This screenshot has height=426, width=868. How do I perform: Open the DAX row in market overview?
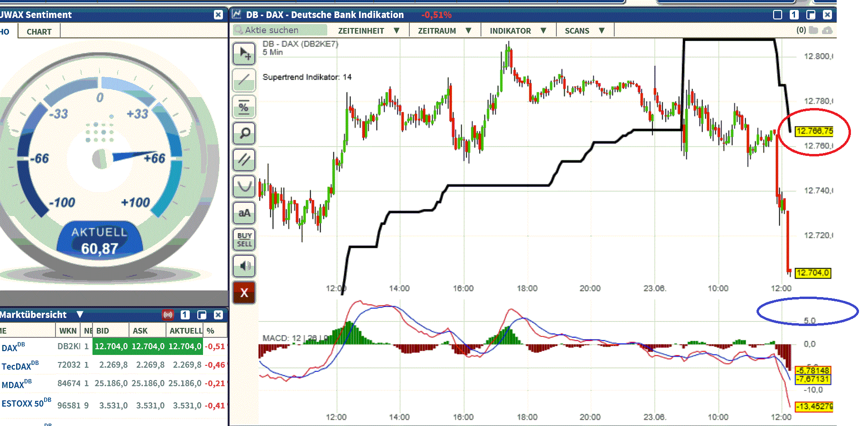pyautogui.click(x=113, y=346)
